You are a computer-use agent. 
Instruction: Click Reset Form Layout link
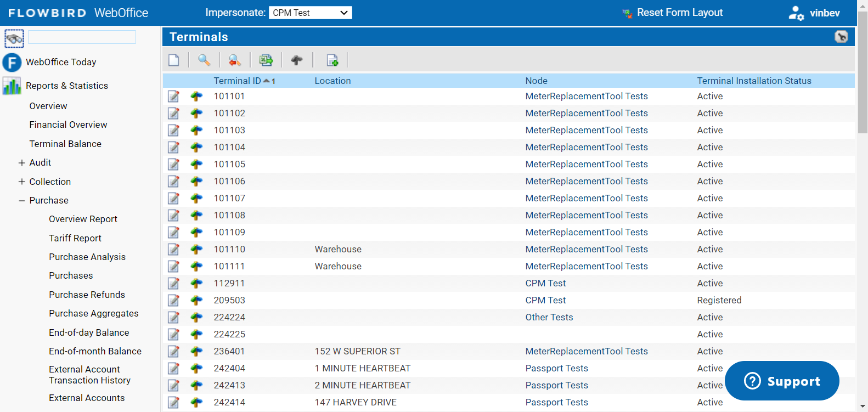[680, 13]
